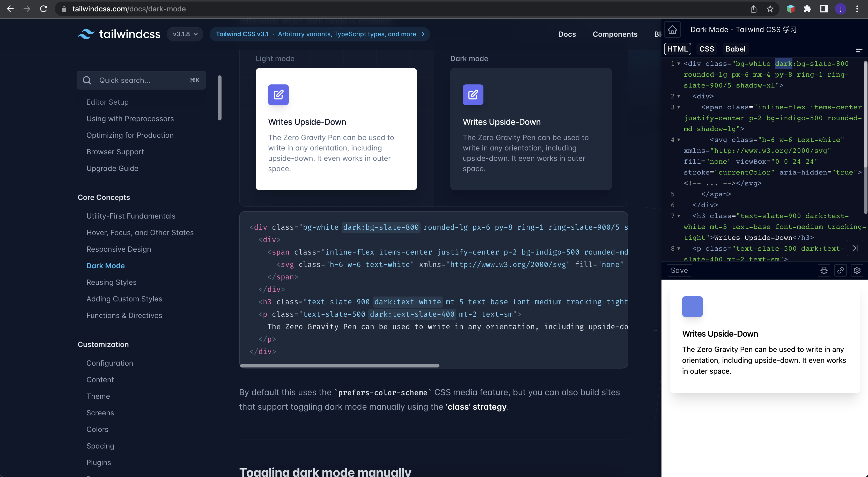Collapse code line 4 fold arrow
The image size is (868, 477).
679,140
